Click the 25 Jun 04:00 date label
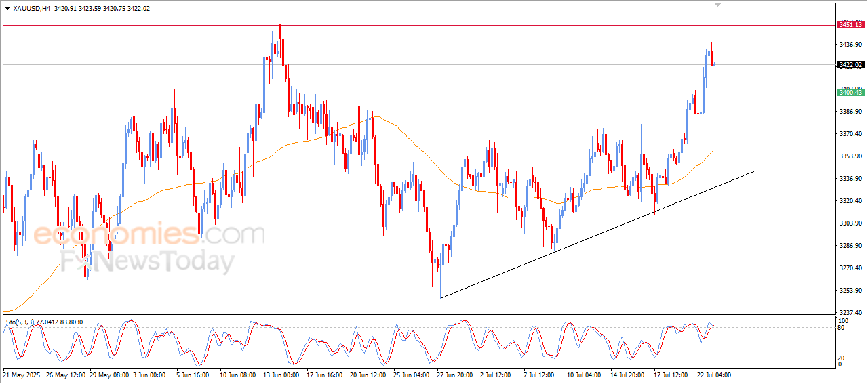Viewport: 868px width, 384px height. pos(410,375)
